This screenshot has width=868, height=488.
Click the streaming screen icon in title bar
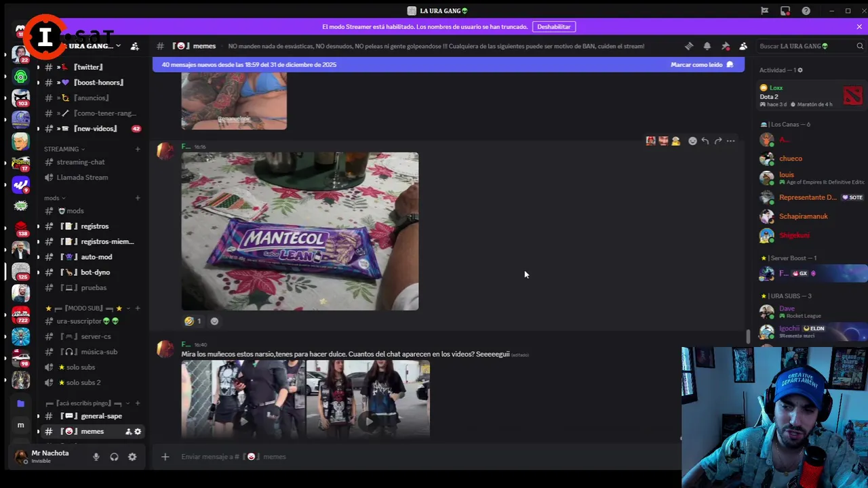point(785,11)
